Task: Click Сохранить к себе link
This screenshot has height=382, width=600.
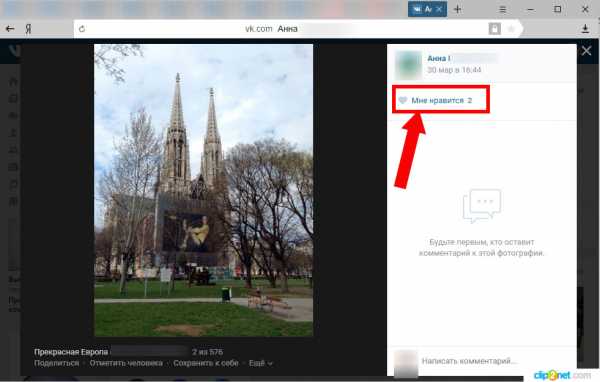Action: [x=206, y=363]
